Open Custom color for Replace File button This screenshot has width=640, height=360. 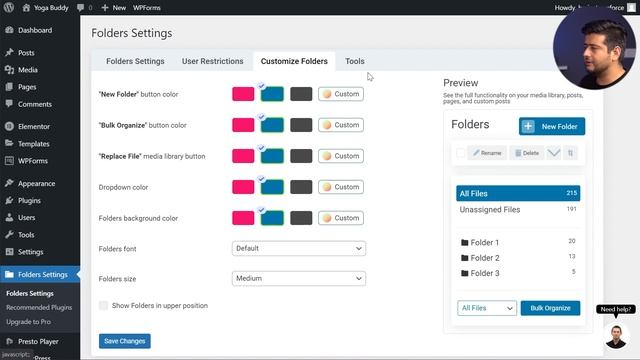[341, 156]
